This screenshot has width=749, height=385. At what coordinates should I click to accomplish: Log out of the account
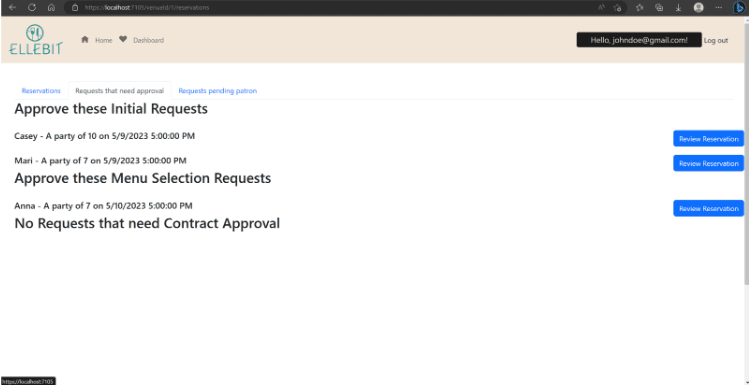pyautogui.click(x=716, y=41)
